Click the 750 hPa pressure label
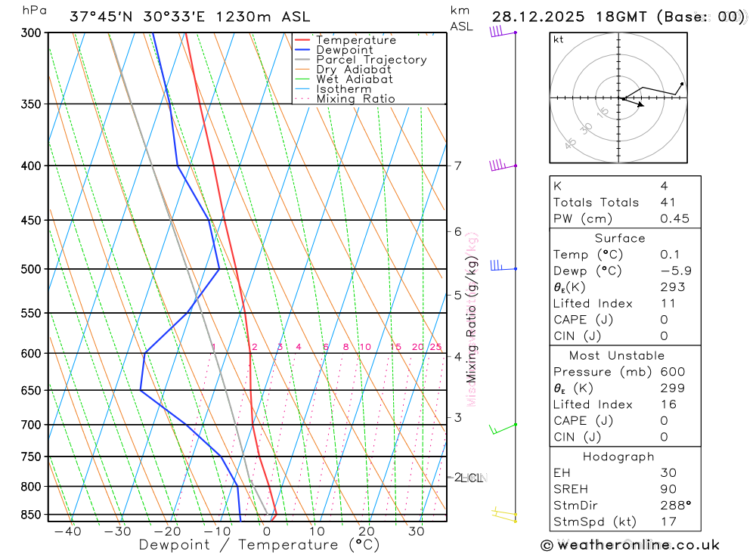 31,457
